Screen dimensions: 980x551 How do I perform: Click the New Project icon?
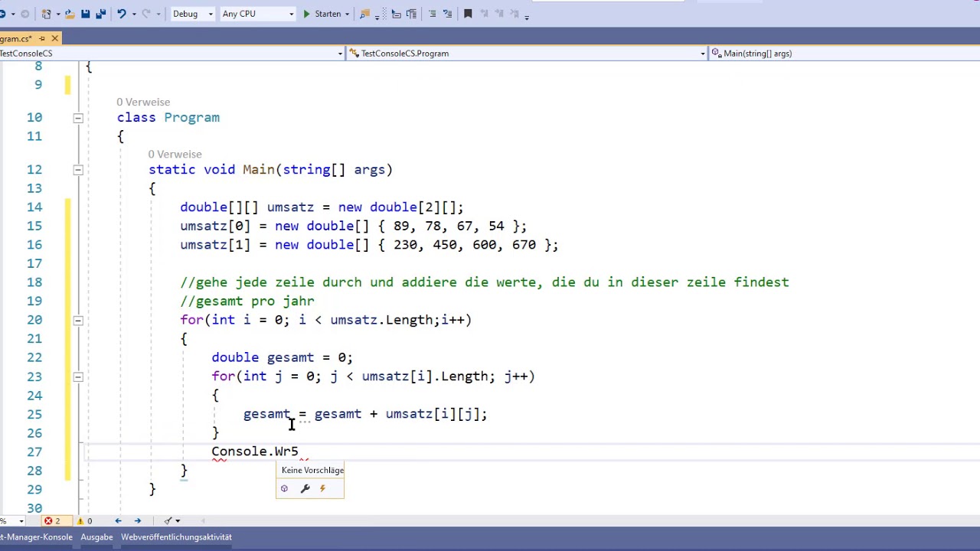pyautogui.click(x=46, y=14)
